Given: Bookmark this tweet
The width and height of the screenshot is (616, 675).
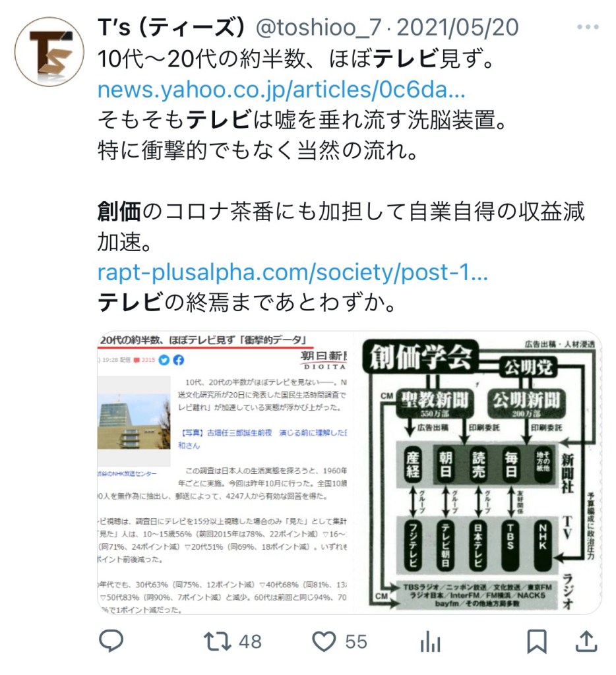Looking at the screenshot, I should tap(537, 641).
